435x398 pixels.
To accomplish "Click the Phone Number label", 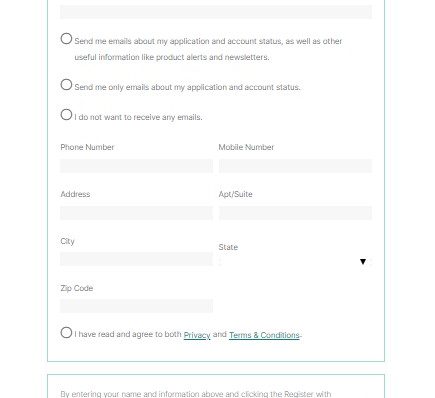I will pos(87,147).
